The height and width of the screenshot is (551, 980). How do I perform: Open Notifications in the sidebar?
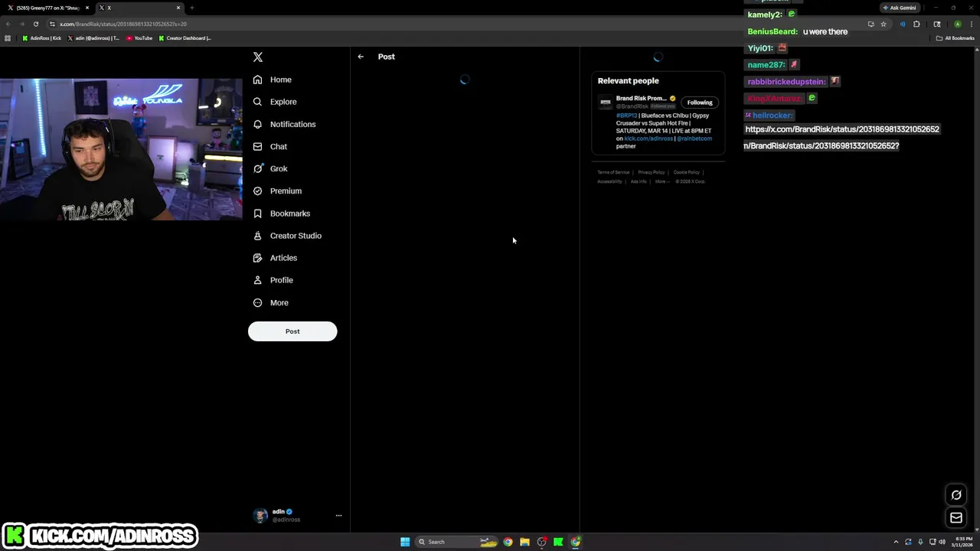(284, 124)
